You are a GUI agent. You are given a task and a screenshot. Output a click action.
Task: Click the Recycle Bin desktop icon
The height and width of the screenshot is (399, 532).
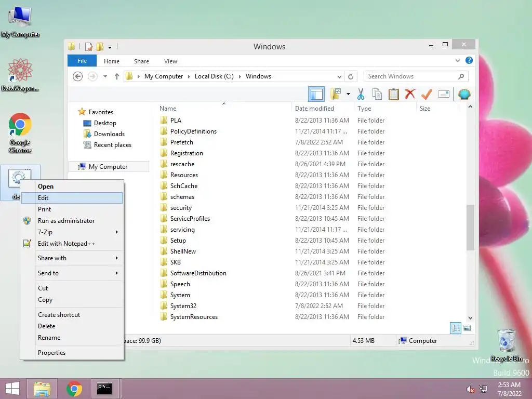507,345
